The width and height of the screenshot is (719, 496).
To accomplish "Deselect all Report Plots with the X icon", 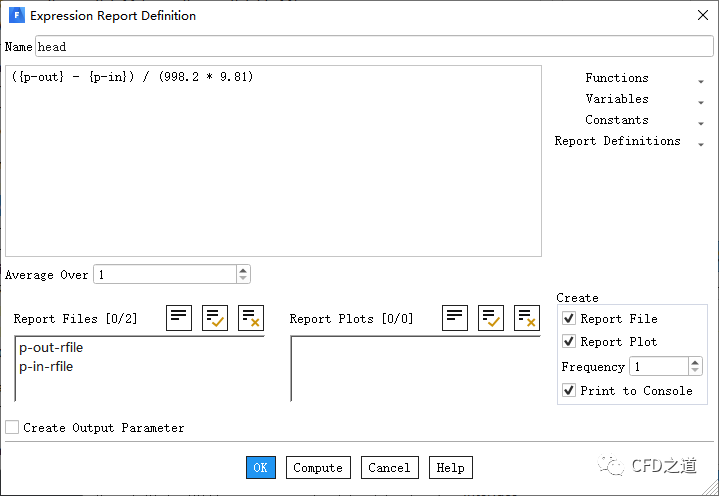I will pyautogui.click(x=526, y=318).
